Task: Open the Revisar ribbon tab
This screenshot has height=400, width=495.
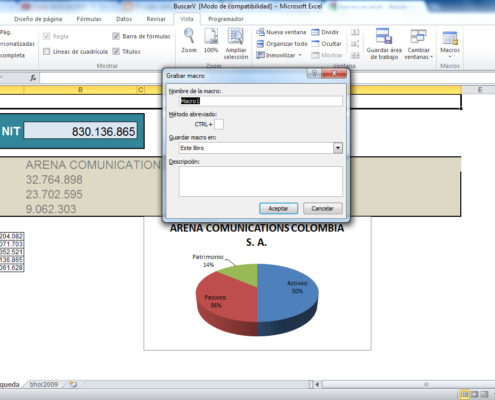Action: tap(156, 19)
